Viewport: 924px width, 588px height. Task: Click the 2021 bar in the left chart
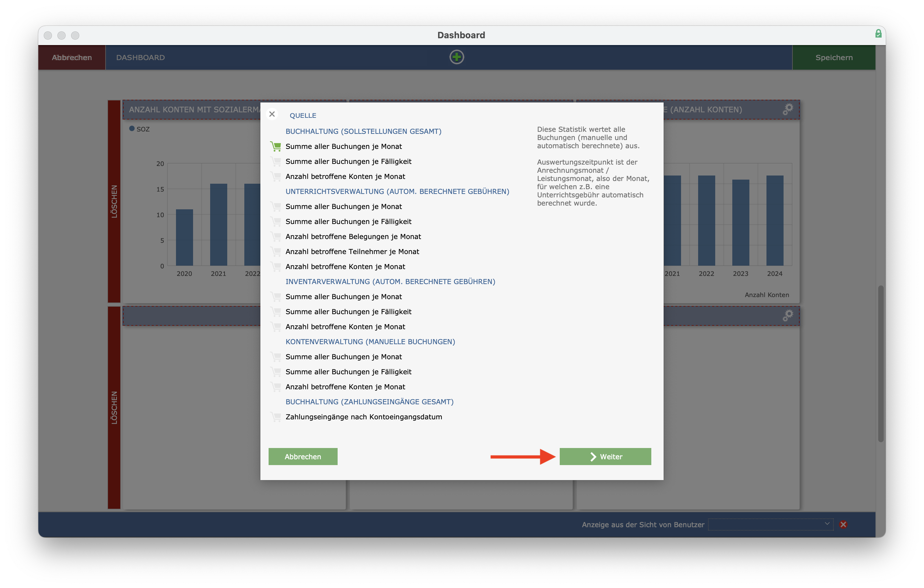(218, 225)
